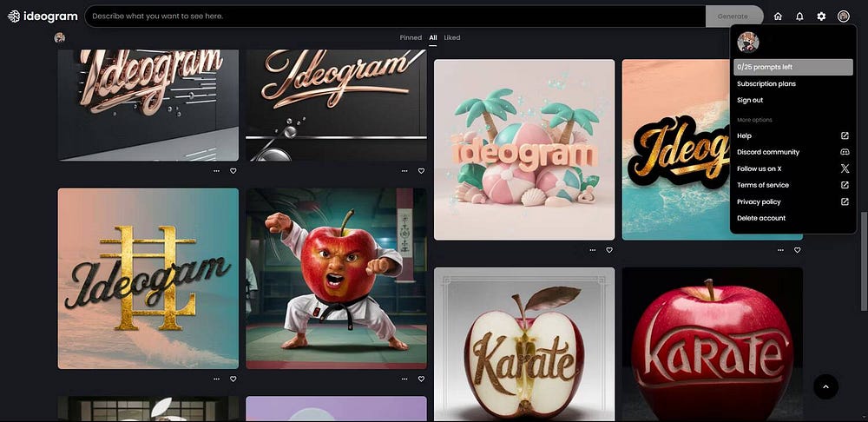Click external link icon for Privacy policy
Image resolution: width=868 pixels, height=422 pixels.
(845, 201)
